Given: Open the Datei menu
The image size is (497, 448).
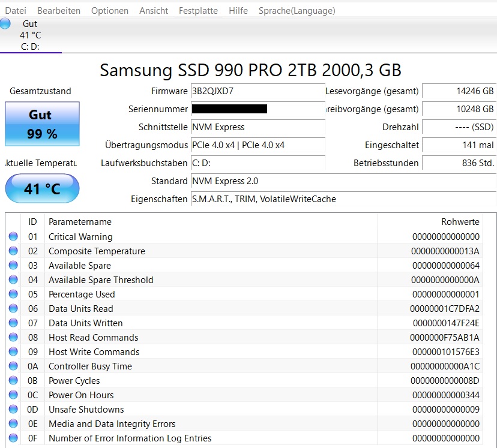Looking at the screenshot, I should point(16,11).
